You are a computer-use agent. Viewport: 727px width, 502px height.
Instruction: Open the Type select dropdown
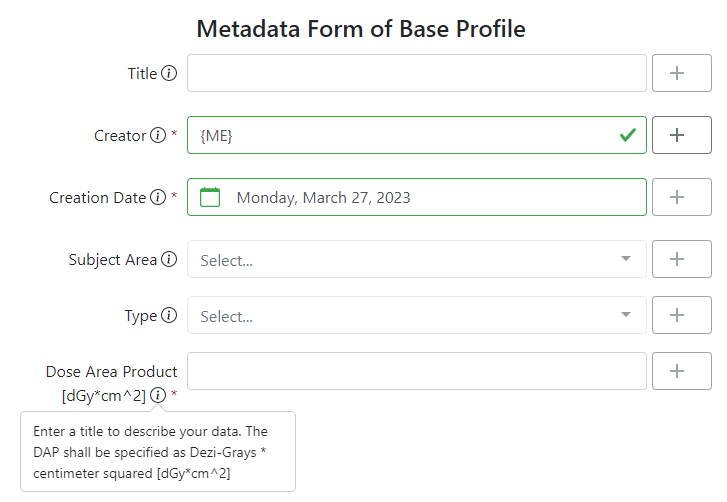[417, 315]
